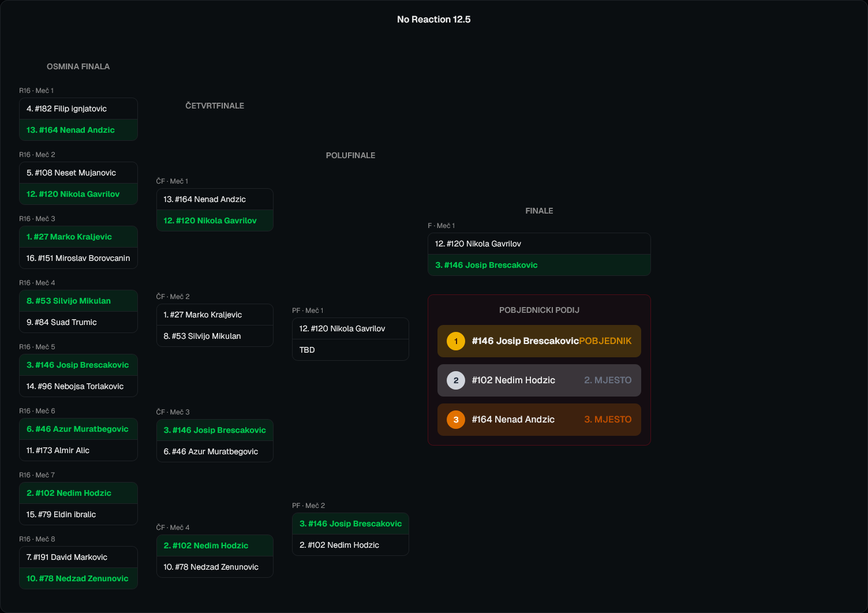This screenshot has width=868, height=613.
Task: Select Josip Brescakovic in the Finale match
Action: [x=538, y=265]
